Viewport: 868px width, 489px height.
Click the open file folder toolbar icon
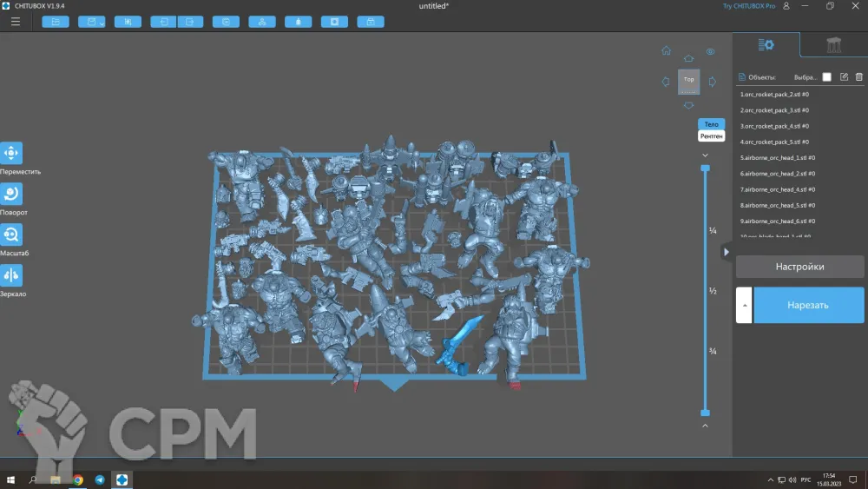coord(56,22)
